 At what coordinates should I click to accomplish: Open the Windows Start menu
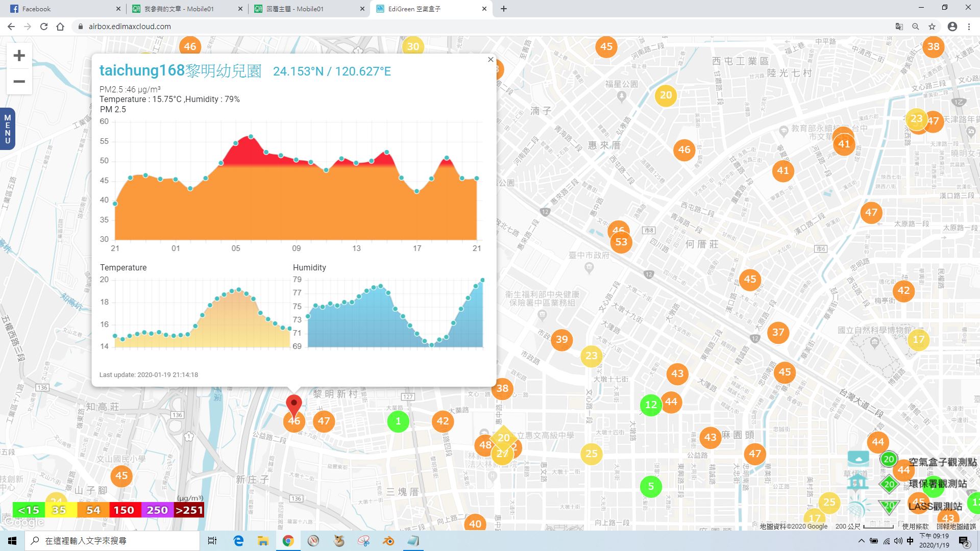(12, 541)
